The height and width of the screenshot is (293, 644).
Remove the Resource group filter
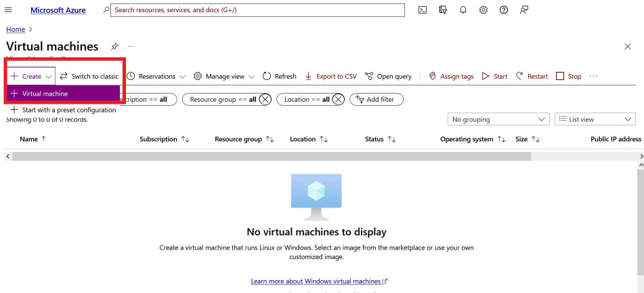[x=265, y=99]
